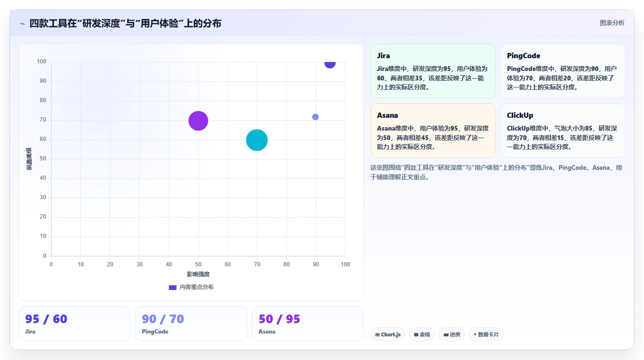Click the 数据卡片 tag

[x=486, y=334]
